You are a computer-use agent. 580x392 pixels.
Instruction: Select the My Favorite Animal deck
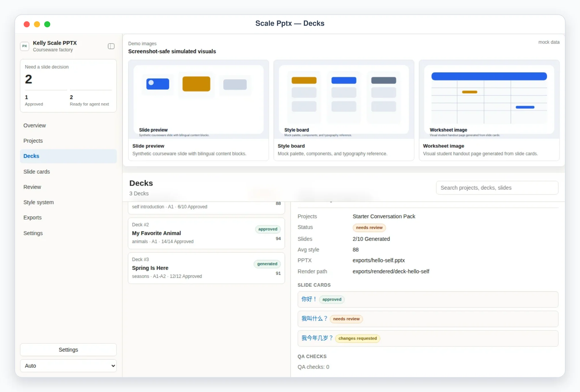(x=206, y=233)
